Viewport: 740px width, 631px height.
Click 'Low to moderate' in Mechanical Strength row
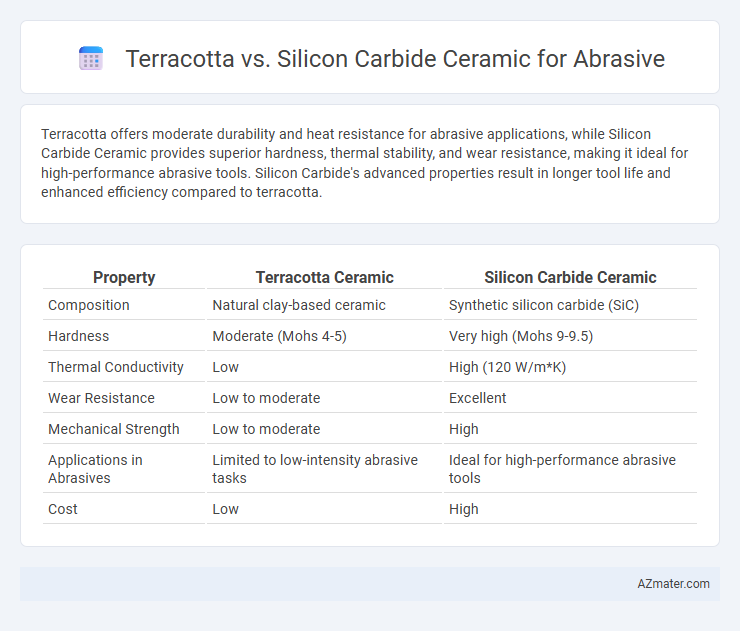coord(266,429)
